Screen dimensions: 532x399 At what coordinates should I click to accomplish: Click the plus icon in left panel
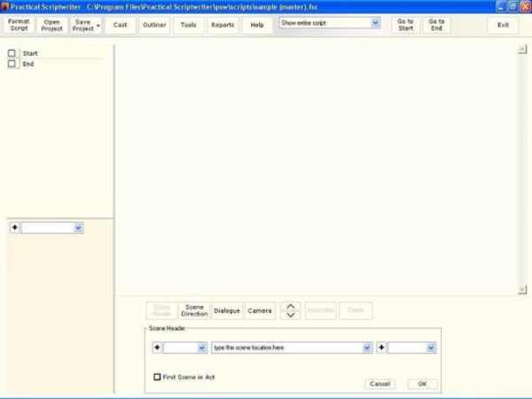pos(14,228)
